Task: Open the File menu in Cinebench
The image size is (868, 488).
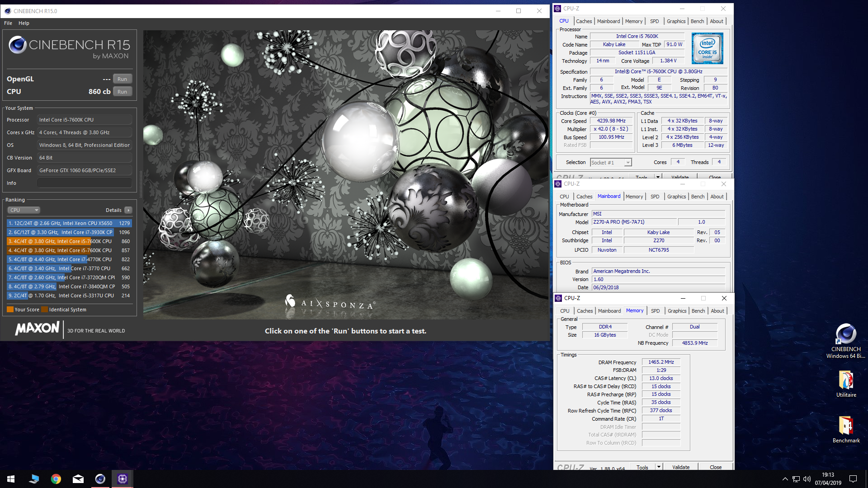Action: 8,23
